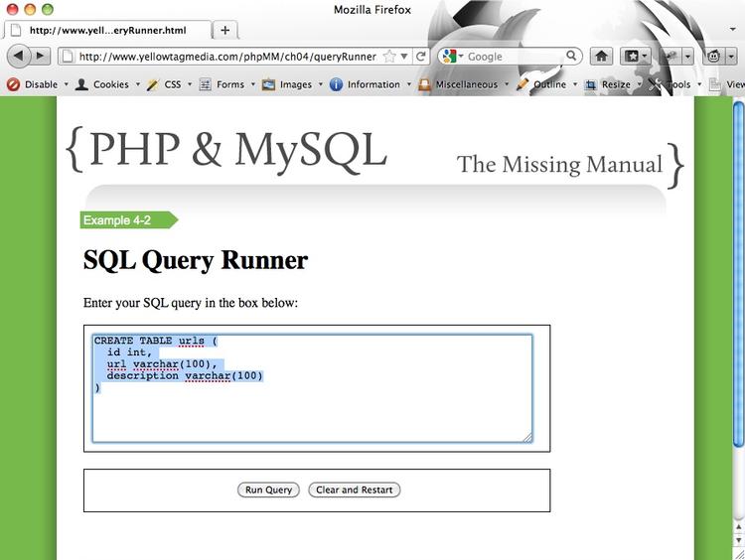Focus the Google search field
This screenshot has height=560, width=745.
(516, 57)
